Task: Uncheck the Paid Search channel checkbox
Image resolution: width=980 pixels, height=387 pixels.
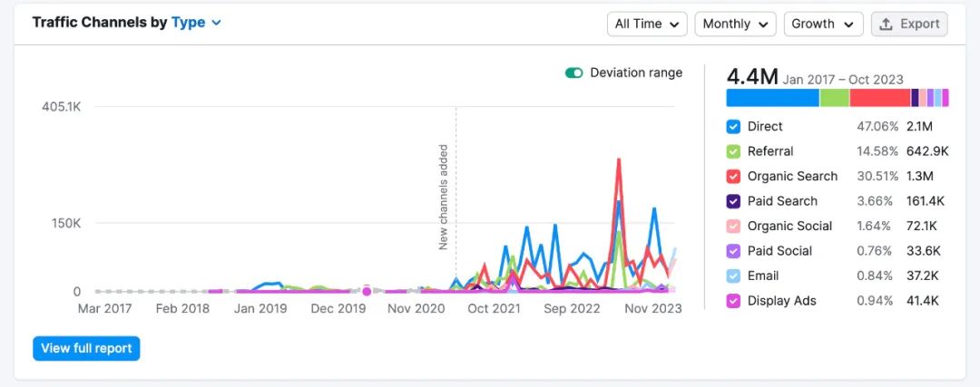Action: pyautogui.click(x=733, y=201)
